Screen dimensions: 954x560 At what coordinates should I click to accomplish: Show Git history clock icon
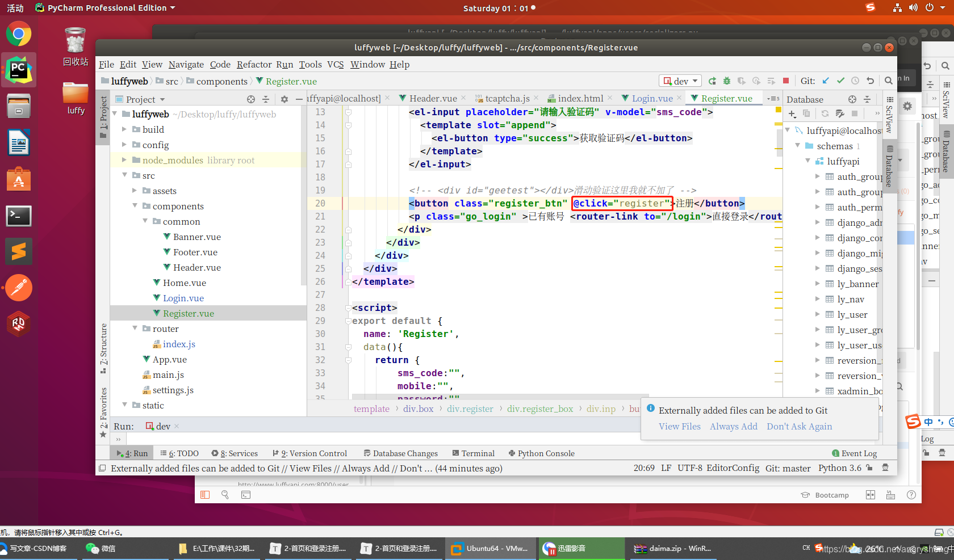click(855, 81)
